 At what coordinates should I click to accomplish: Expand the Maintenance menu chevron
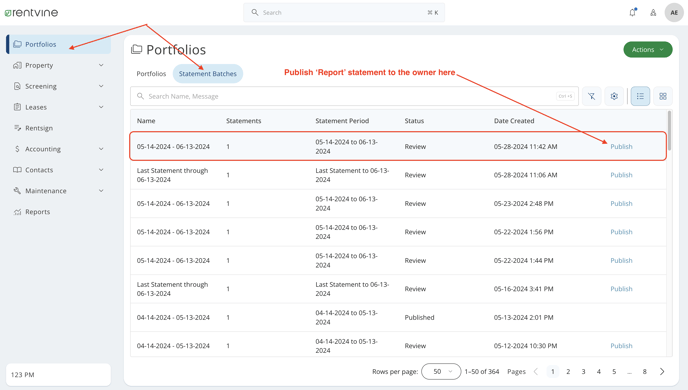point(101,190)
